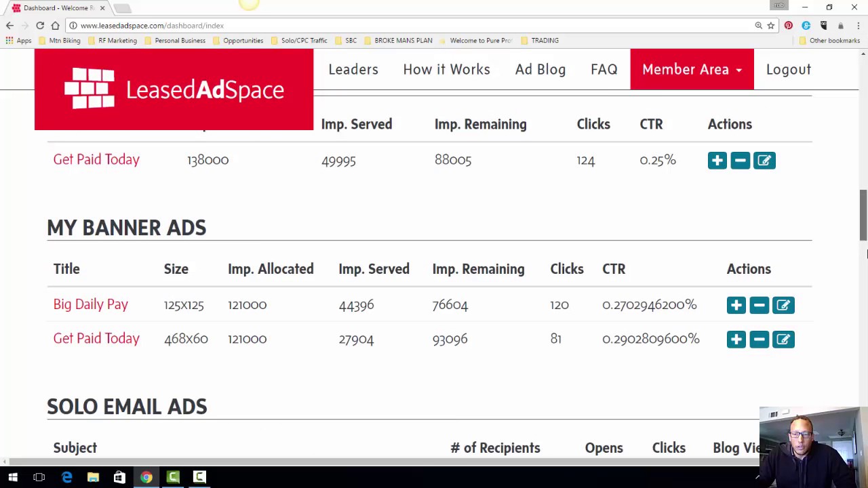
Task: Go to How it Works
Action: click(446, 69)
